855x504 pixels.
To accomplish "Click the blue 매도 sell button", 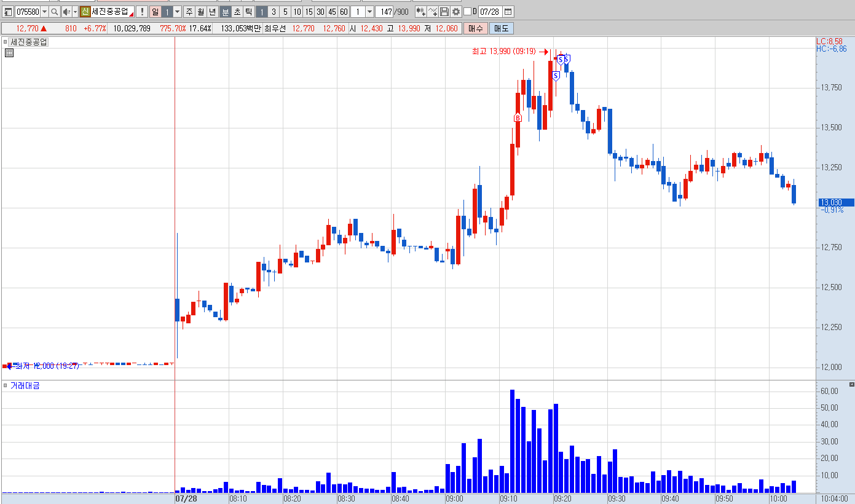I will 501,28.
